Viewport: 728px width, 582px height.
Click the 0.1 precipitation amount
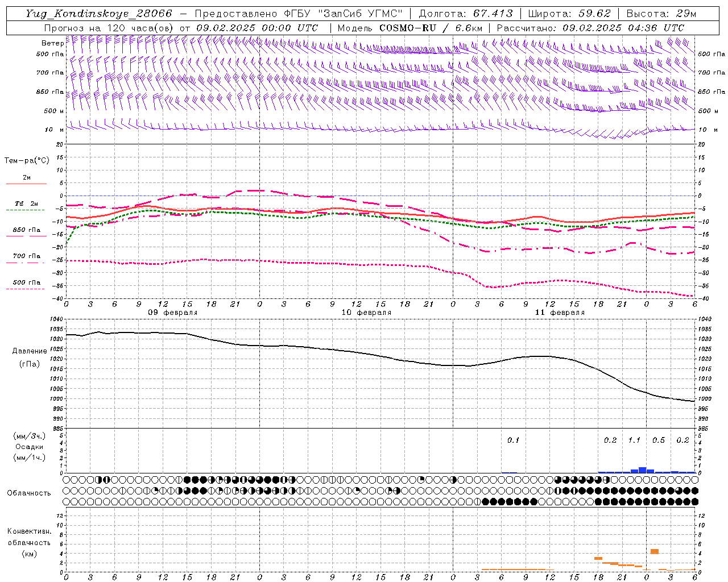(x=514, y=440)
